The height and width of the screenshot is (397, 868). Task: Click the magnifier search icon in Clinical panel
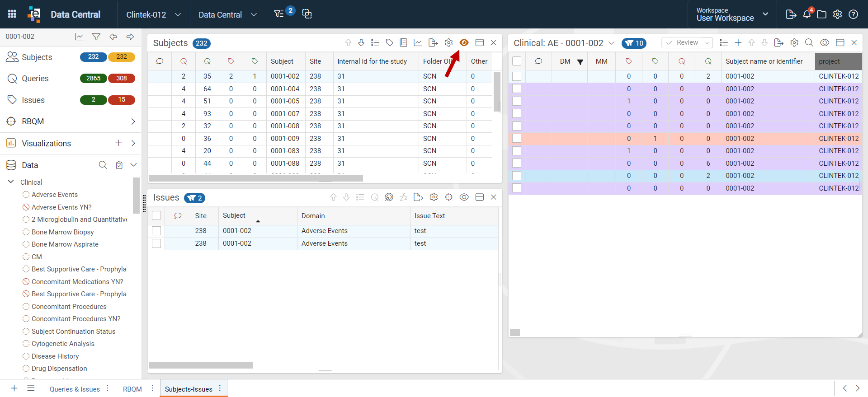pyautogui.click(x=809, y=42)
